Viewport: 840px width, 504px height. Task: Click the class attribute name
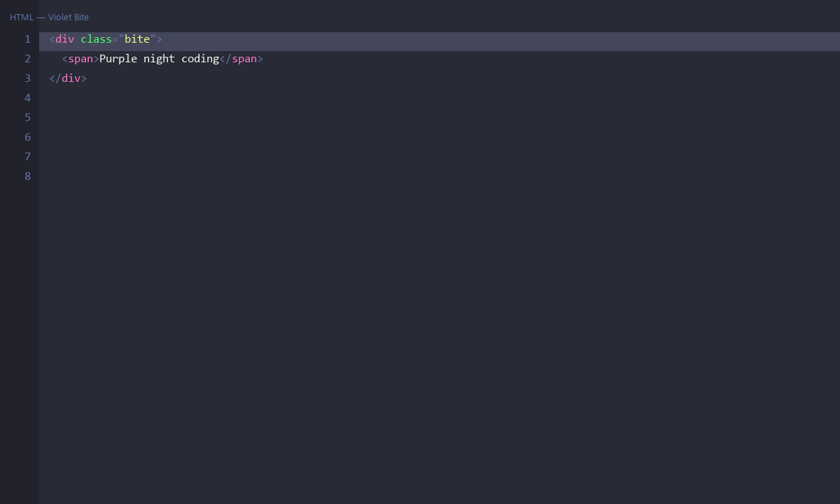96,39
